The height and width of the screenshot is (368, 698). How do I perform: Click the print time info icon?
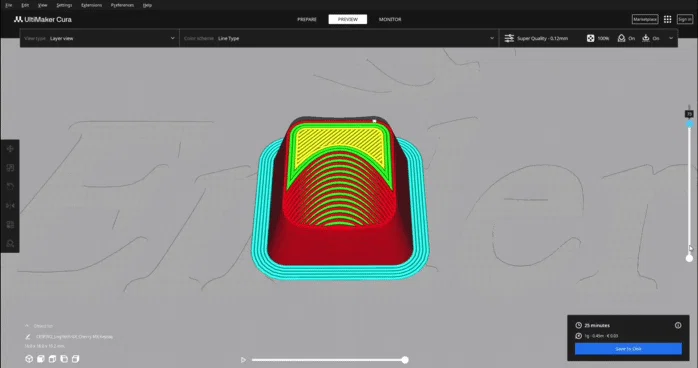tap(678, 325)
